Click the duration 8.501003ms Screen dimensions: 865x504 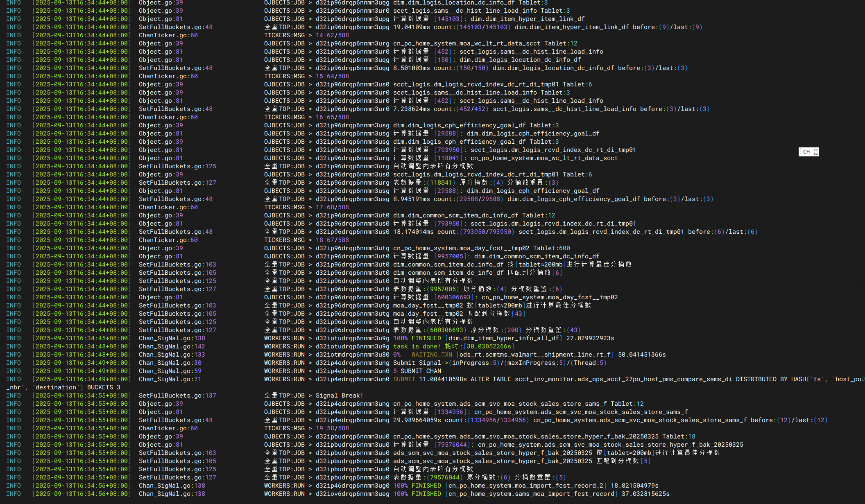(x=412, y=68)
